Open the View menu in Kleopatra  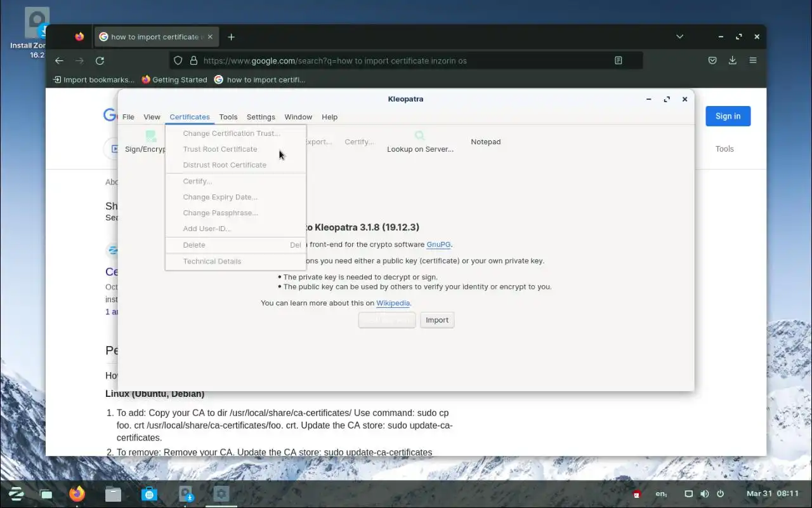(x=152, y=117)
